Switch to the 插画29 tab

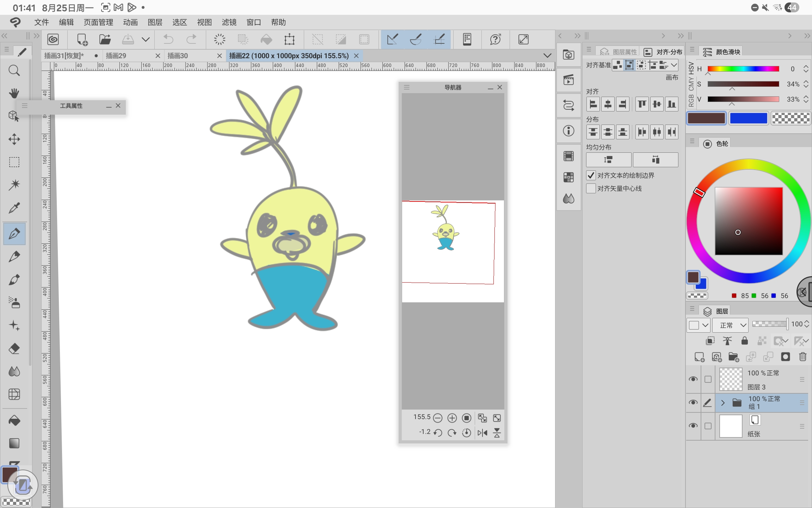pyautogui.click(x=116, y=56)
